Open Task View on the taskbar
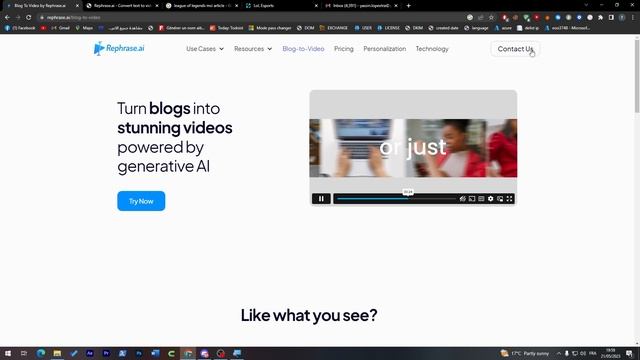 (x=24, y=353)
